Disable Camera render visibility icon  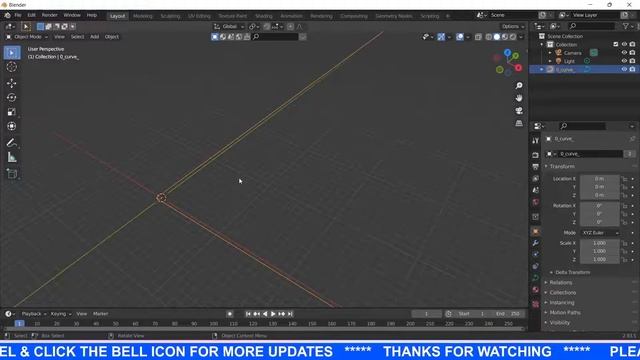[632, 53]
